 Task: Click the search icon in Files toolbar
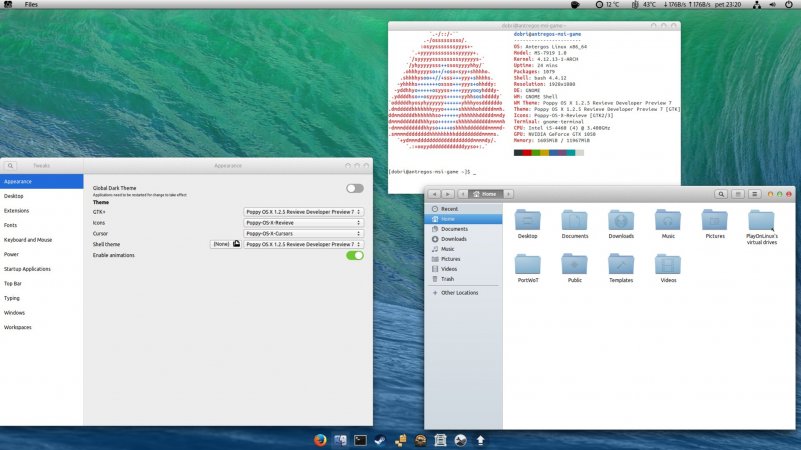pyautogui.click(x=721, y=194)
